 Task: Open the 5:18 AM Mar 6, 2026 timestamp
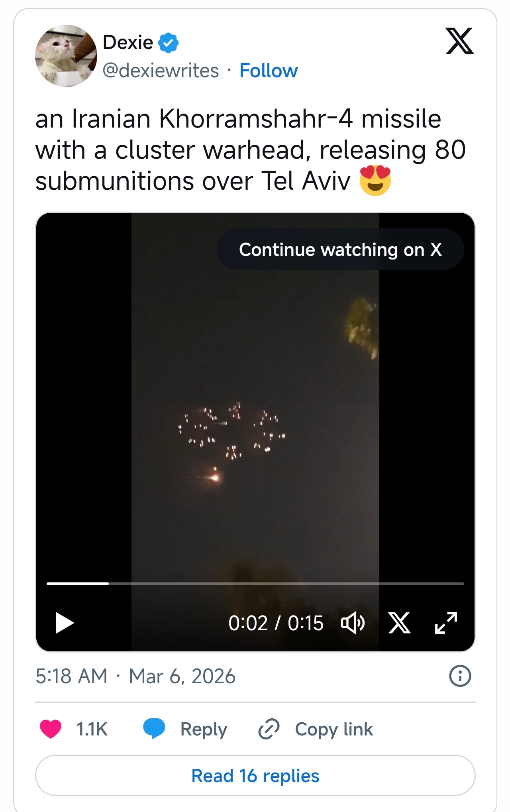tap(135, 676)
